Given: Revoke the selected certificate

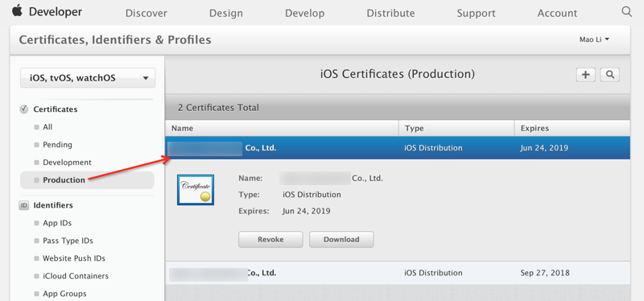Looking at the screenshot, I should tap(270, 239).
